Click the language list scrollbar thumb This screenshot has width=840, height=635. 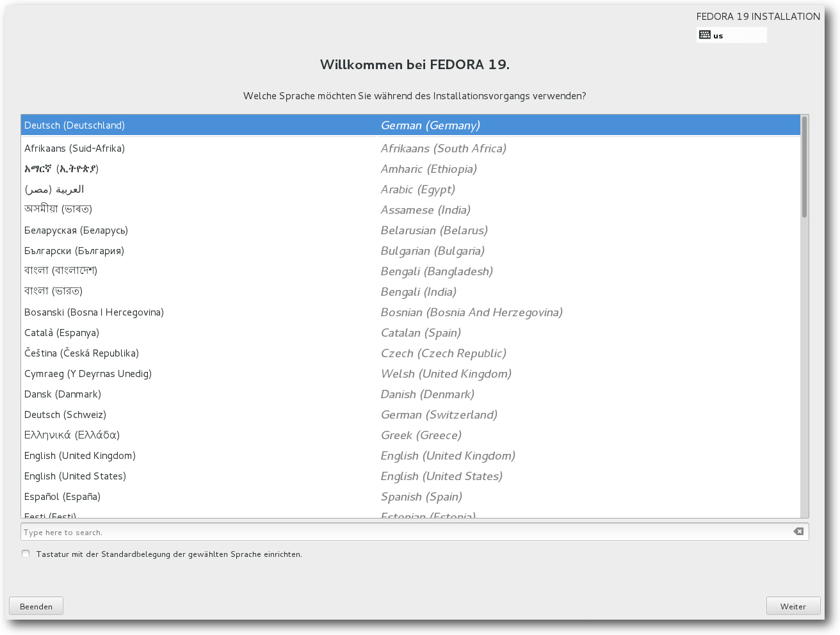[804, 167]
